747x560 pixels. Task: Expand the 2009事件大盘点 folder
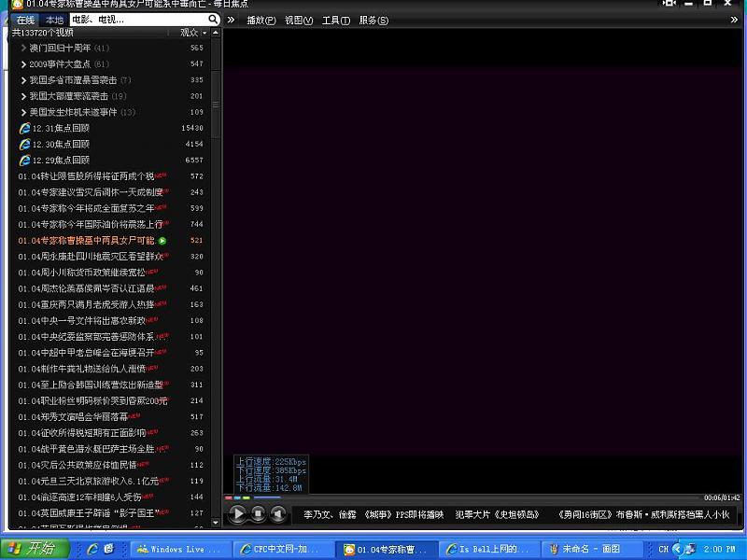pos(23,63)
